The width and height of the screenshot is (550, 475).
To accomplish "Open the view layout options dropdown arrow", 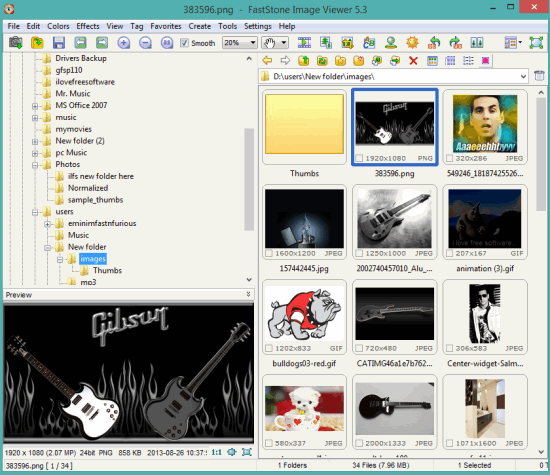I will pos(520,43).
